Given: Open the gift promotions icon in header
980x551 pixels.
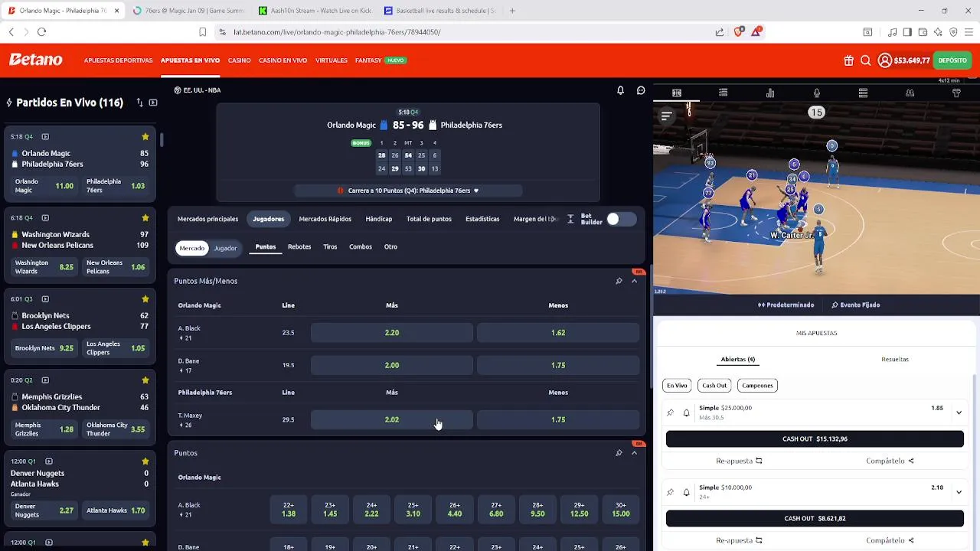Looking at the screenshot, I should 848,60.
